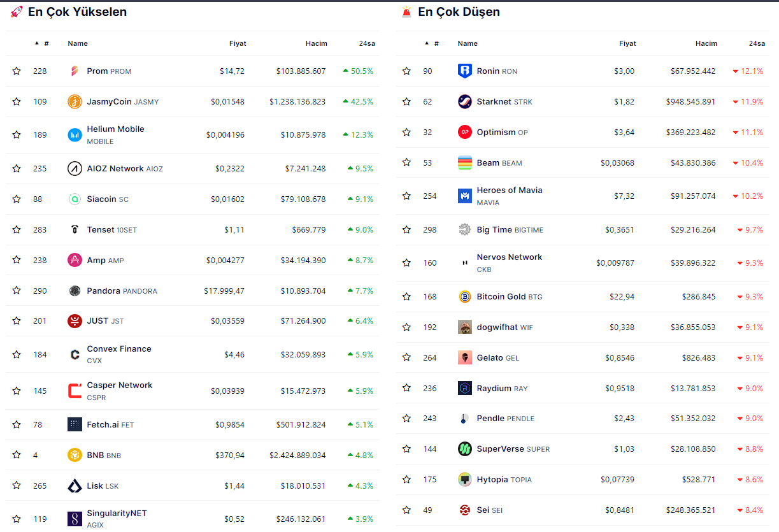This screenshot has height=532, width=779.
Task: Open the Siacoin coin page link
Action: tap(101, 199)
